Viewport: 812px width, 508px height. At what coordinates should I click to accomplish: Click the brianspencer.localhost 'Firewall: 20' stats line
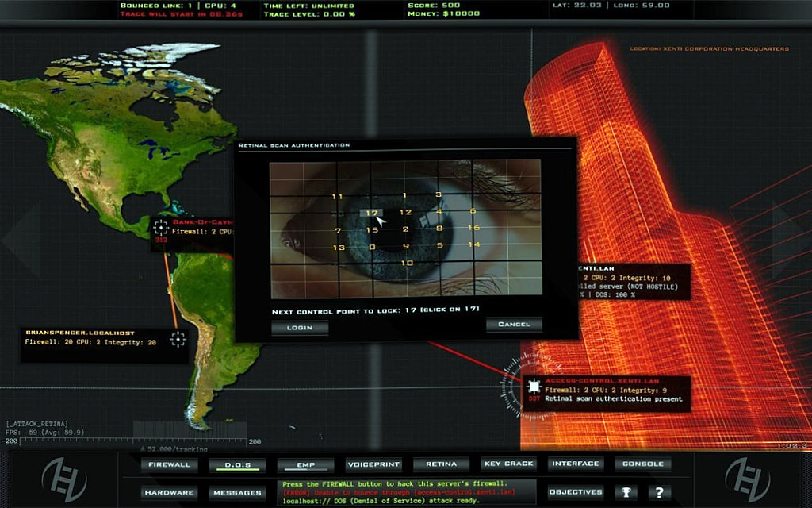90,342
